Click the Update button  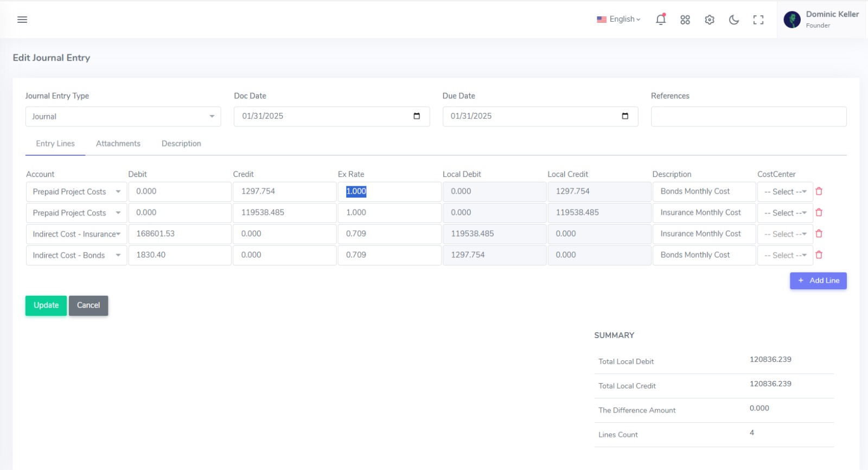[46, 306]
